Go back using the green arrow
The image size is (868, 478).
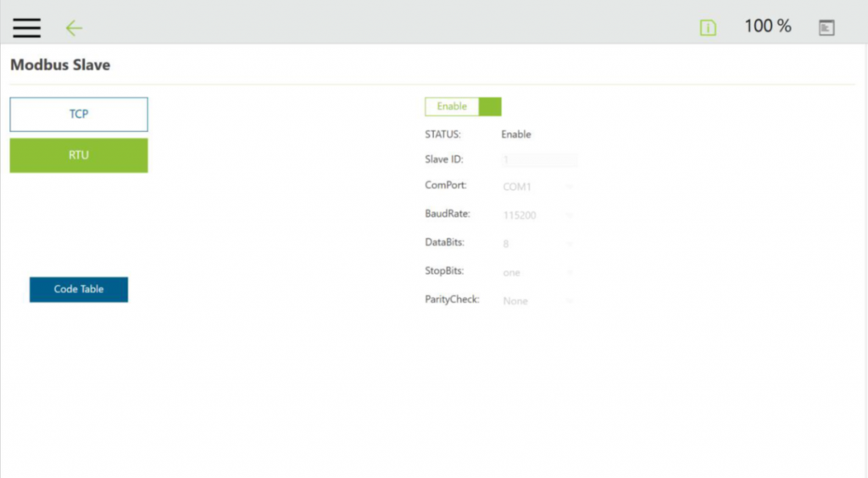tap(74, 28)
